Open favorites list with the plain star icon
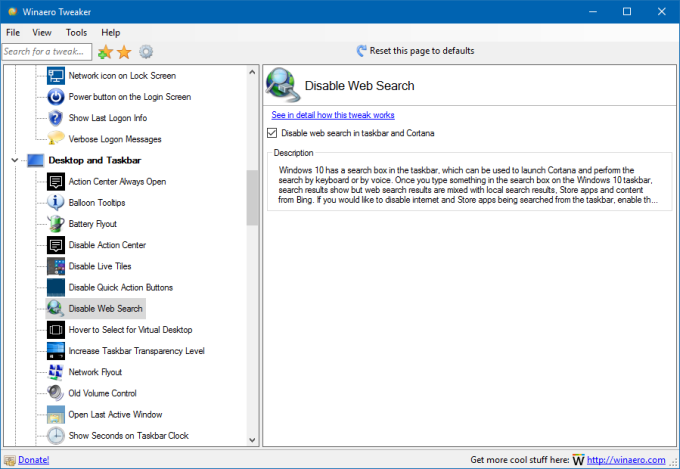Viewport: 680px width, 469px height. tap(124, 52)
